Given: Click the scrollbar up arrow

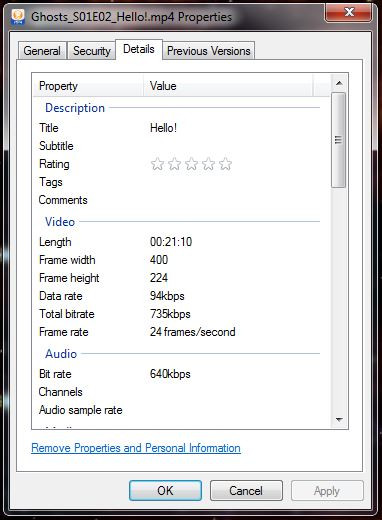Looking at the screenshot, I should click(x=339, y=83).
